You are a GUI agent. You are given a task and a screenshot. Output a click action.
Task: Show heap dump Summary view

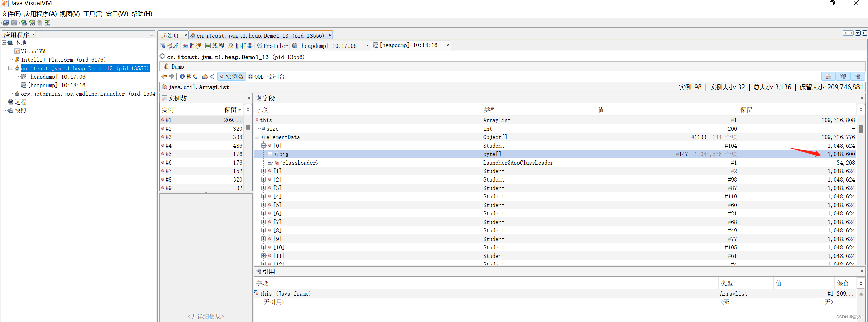pyautogui.click(x=189, y=77)
